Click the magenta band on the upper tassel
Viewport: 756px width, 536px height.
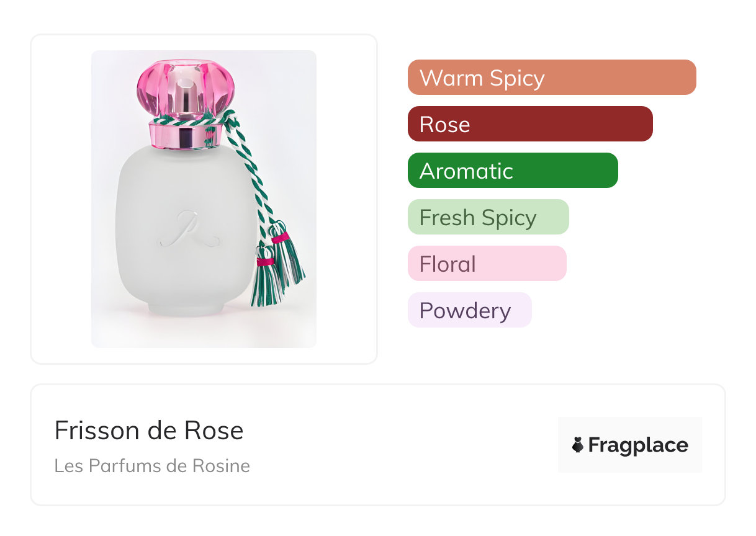[x=281, y=237]
